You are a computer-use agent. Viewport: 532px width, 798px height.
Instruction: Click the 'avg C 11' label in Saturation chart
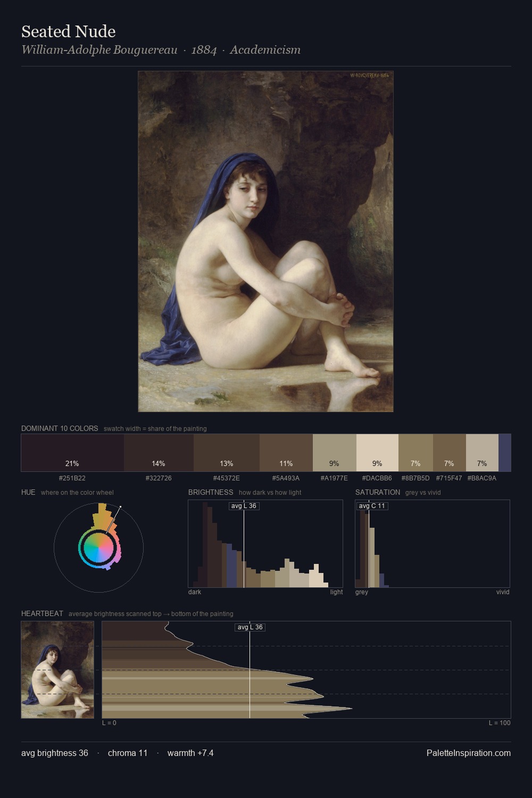tap(372, 506)
